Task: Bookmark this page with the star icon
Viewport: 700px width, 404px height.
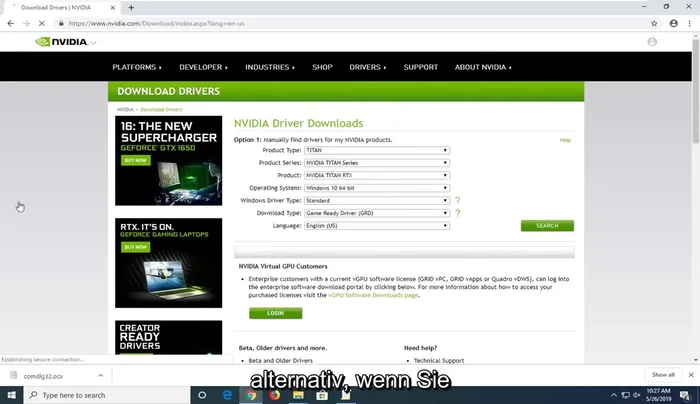Action: coord(667,22)
